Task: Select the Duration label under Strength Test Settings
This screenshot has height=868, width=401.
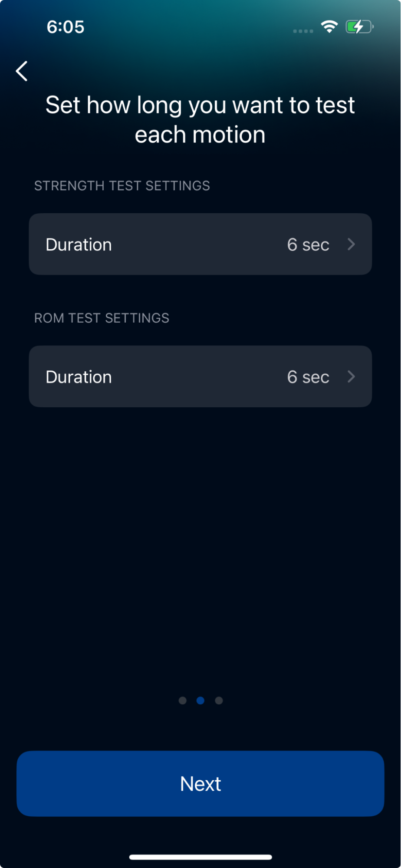Action: 79,245
